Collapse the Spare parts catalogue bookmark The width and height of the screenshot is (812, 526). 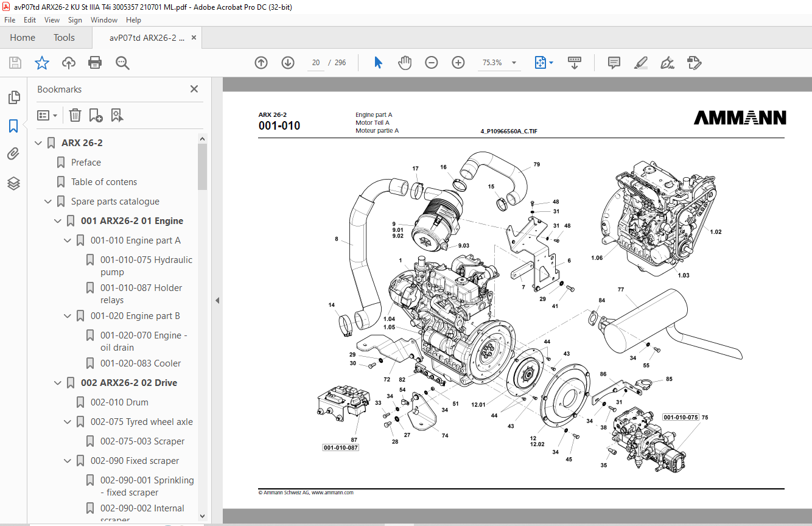pyautogui.click(x=48, y=202)
